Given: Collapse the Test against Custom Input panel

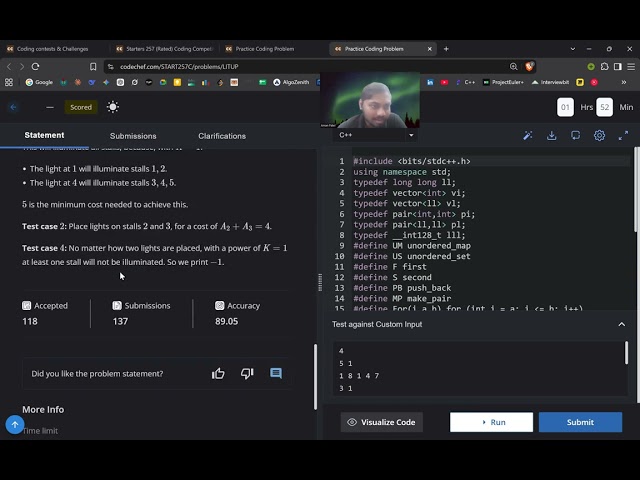Looking at the screenshot, I should 622,324.
